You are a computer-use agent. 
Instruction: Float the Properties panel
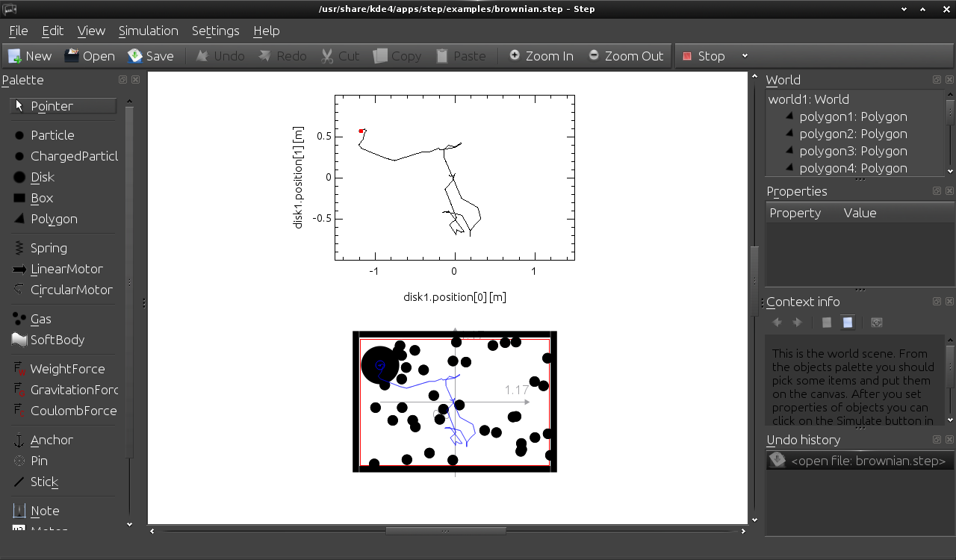click(x=937, y=191)
